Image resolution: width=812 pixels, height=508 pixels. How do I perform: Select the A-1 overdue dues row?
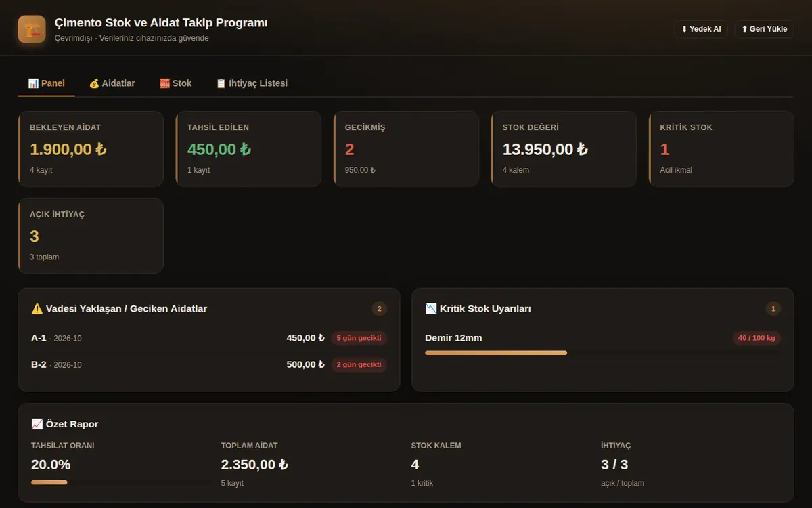pyautogui.click(x=209, y=338)
